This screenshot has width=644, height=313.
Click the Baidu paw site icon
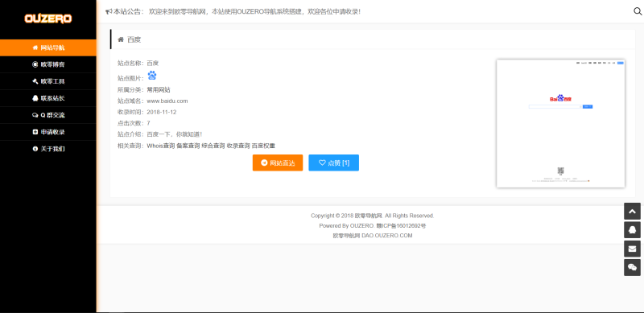pos(152,75)
